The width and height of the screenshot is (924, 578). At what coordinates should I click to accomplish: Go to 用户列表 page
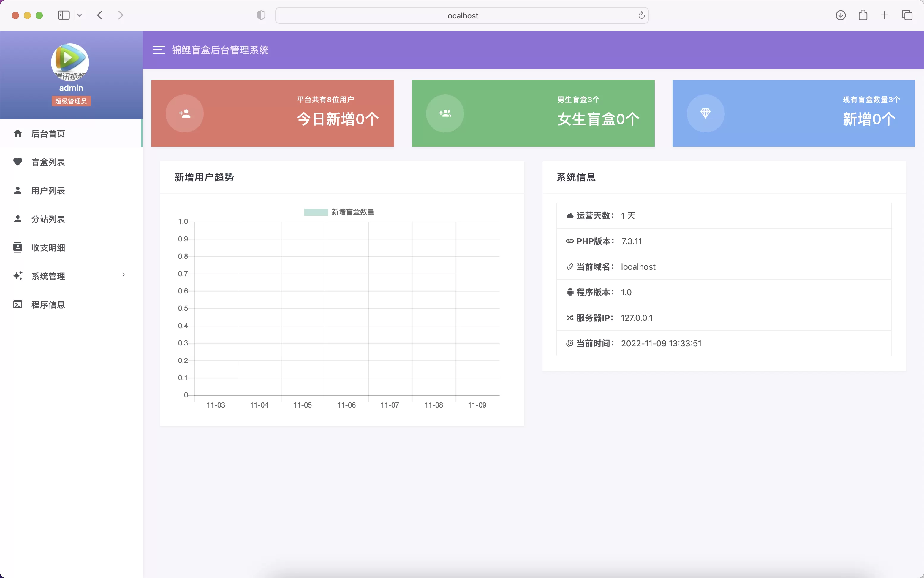[x=71, y=190]
